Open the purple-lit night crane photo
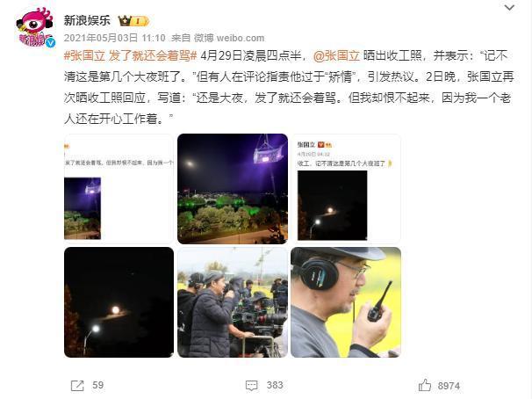The image size is (532, 399). point(233,189)
